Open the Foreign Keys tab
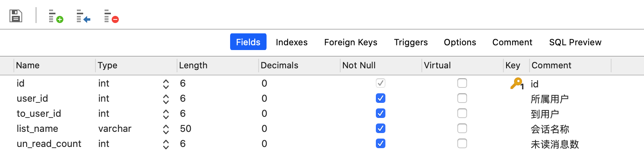 coord(351,42)
